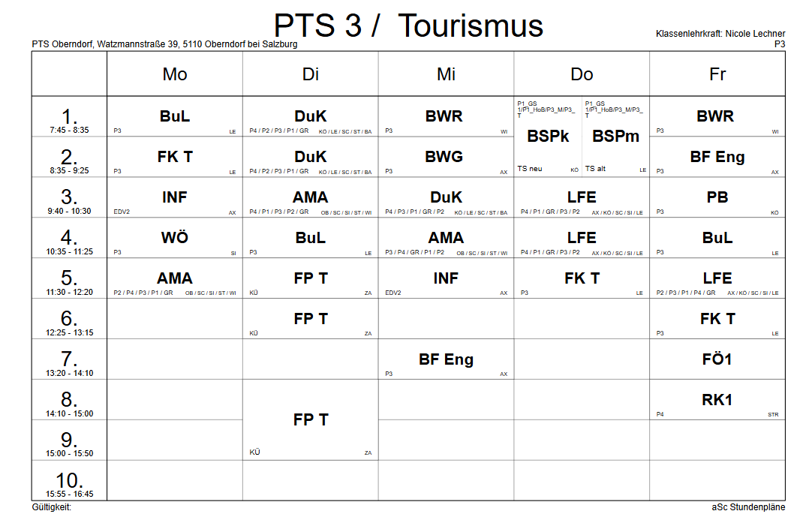
Task: Select the period 1 row header 7:45 - 8:35
Action: click(69, 120)
